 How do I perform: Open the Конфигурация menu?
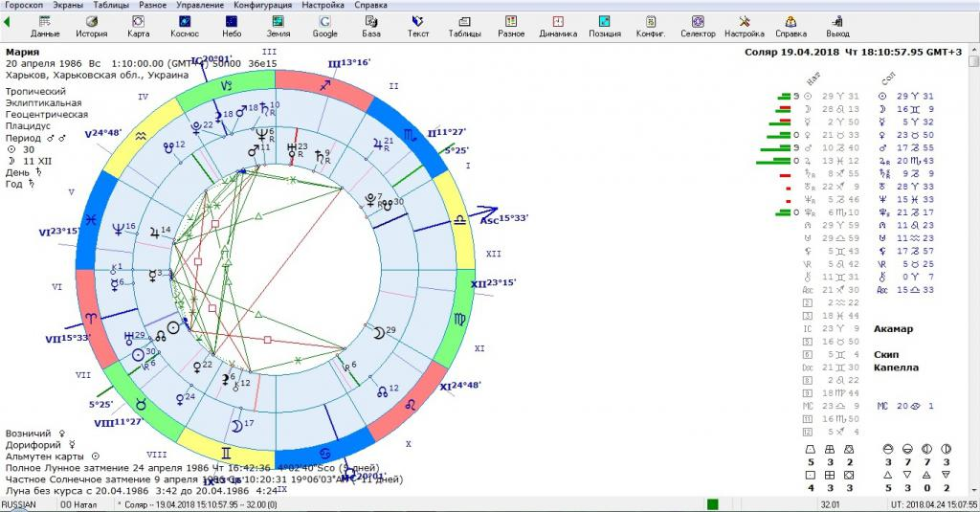(262, 5)
